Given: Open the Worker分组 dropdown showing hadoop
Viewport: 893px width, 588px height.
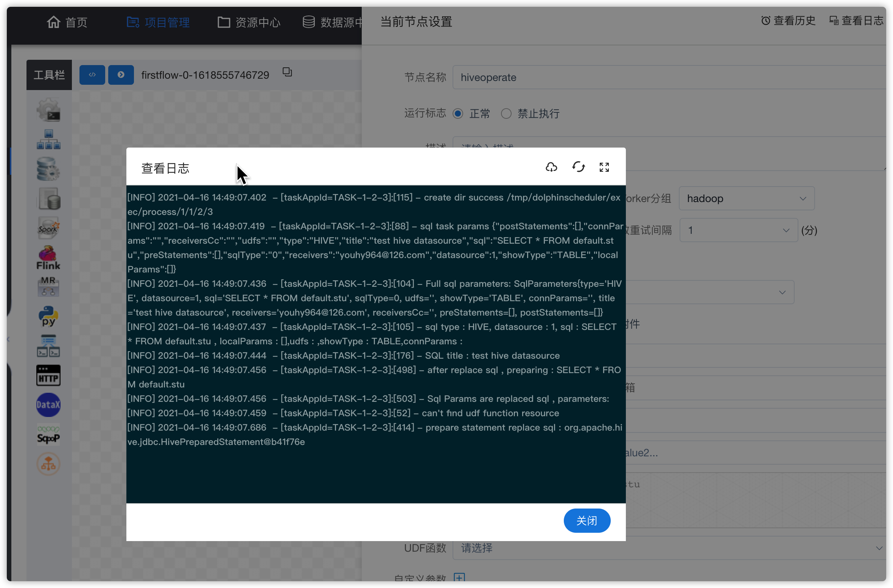Looking at the screenshot, I should coord(747,198).
